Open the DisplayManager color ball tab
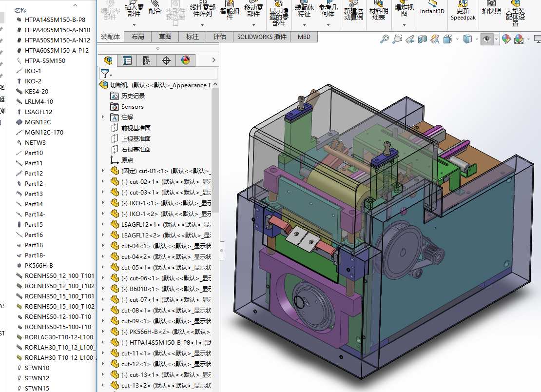 click(x=185, y=60)
